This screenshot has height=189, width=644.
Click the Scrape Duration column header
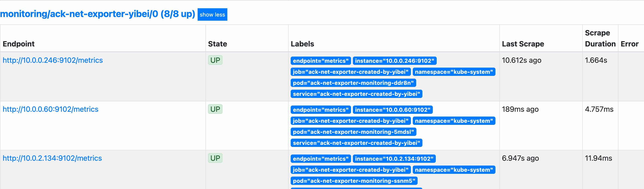[x=600, y=38]
